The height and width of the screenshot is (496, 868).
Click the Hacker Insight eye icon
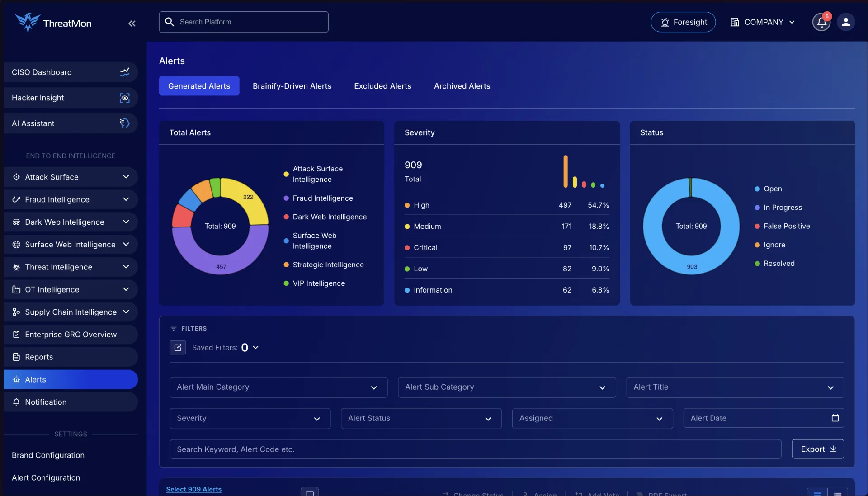pyautogui.click(x=124, y=98)
